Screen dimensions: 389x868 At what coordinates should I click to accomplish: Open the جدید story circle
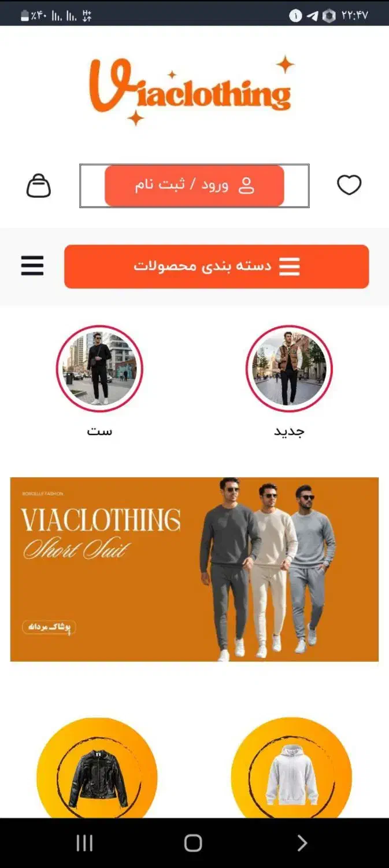click(289, 369)
